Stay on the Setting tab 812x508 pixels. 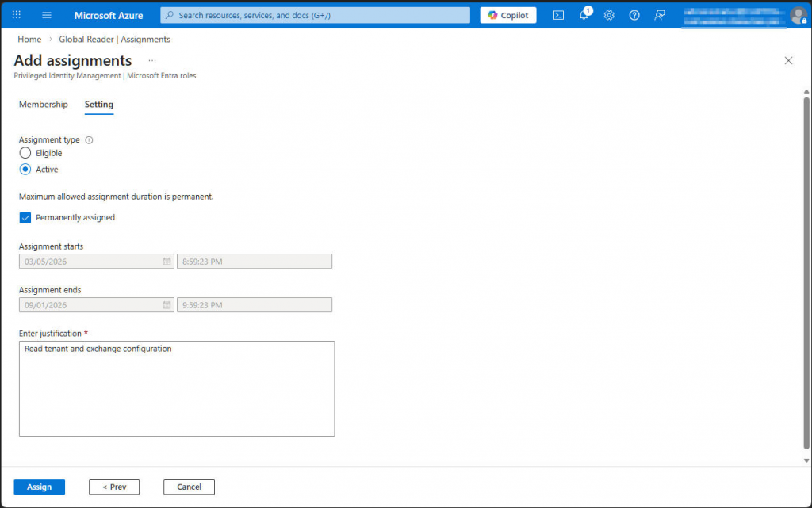point(98,104)
